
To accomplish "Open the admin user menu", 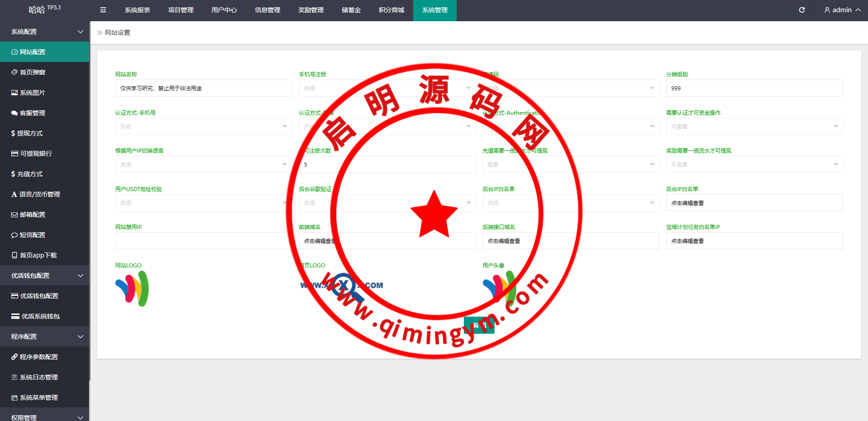I will [842, 10].
